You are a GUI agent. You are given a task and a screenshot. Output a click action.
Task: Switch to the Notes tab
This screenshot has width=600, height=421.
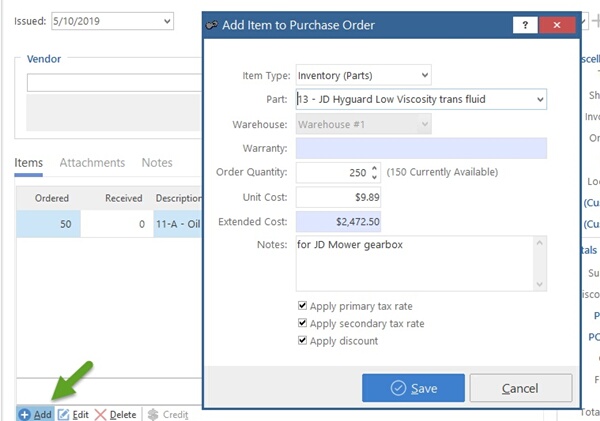[x=157, y=163]
